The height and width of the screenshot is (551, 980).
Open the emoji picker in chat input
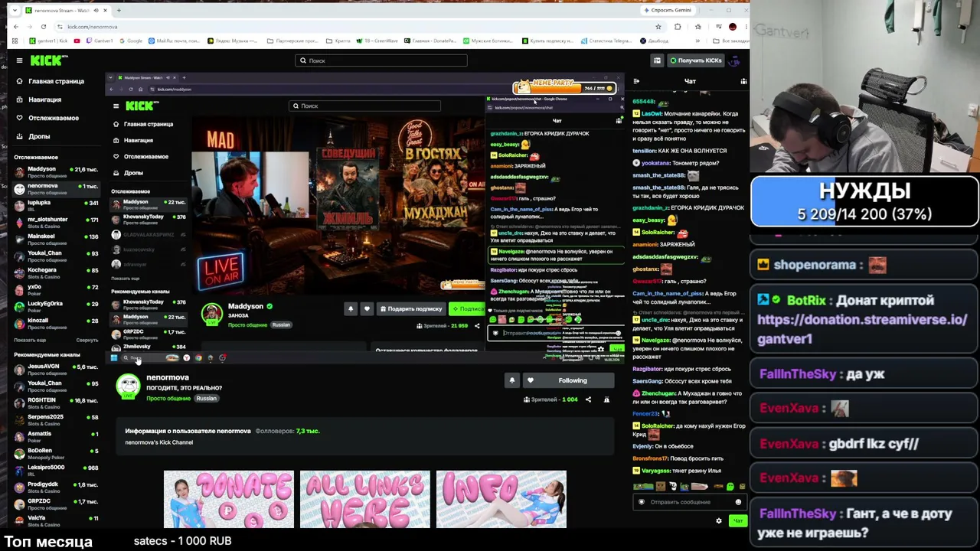pyautogui.click(x=738, y=502)
